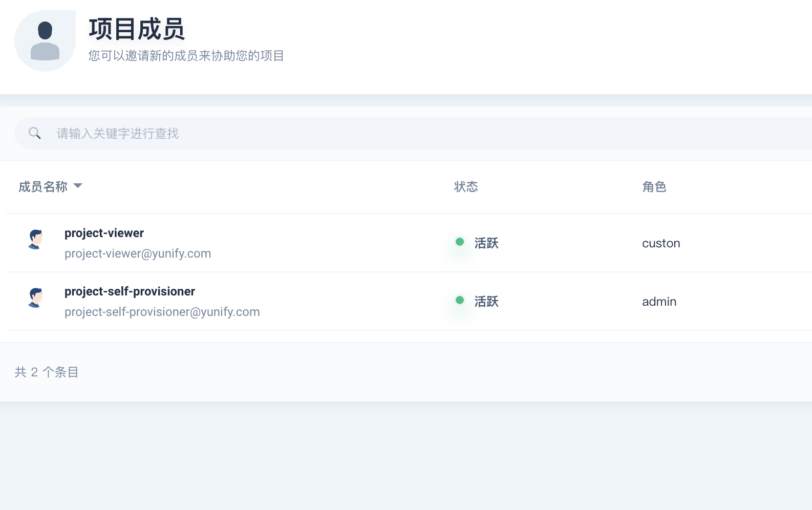This screenshot has height=510, width=812.
Task: Select email project-self-provisioner@yunify.com
Action: click(x=162, y=312)
